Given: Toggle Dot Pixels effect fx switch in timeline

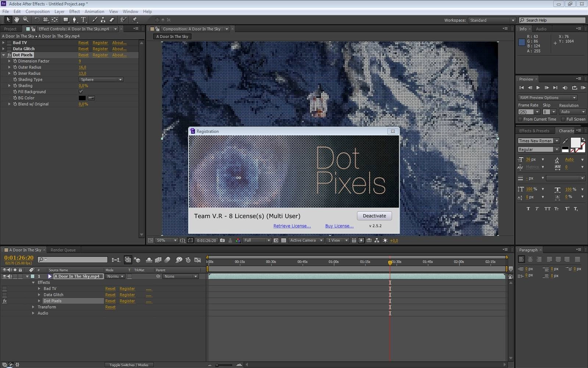Looking at the screenshot, I should click(x=4, y=301).
